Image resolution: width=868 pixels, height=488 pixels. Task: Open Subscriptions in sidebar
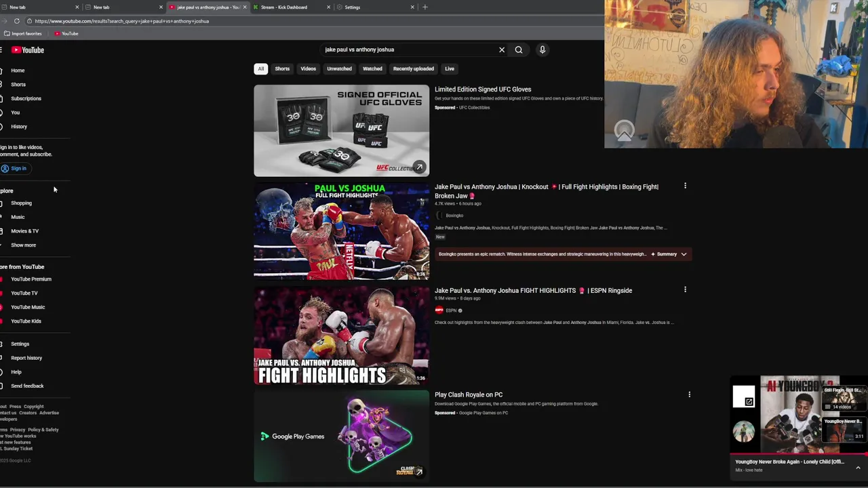coord(26,98)
